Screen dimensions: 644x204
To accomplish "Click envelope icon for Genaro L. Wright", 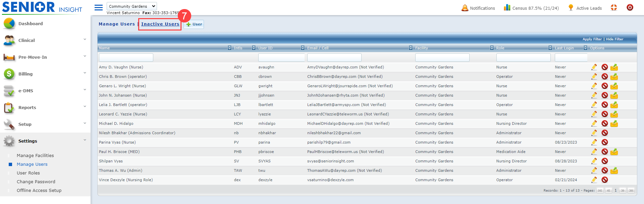I will [614, 86].
